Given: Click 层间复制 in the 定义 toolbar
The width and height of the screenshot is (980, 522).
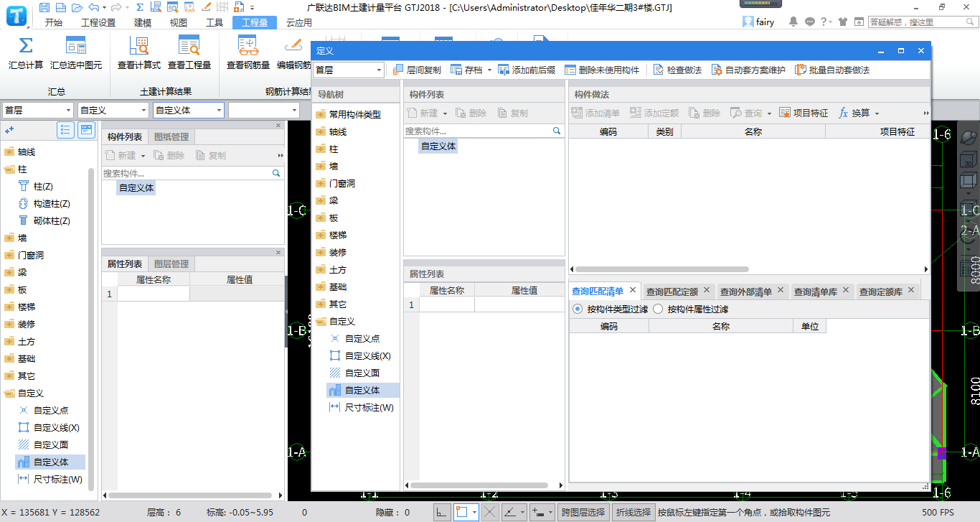Looking at the screenshot, I should point(418,70).
